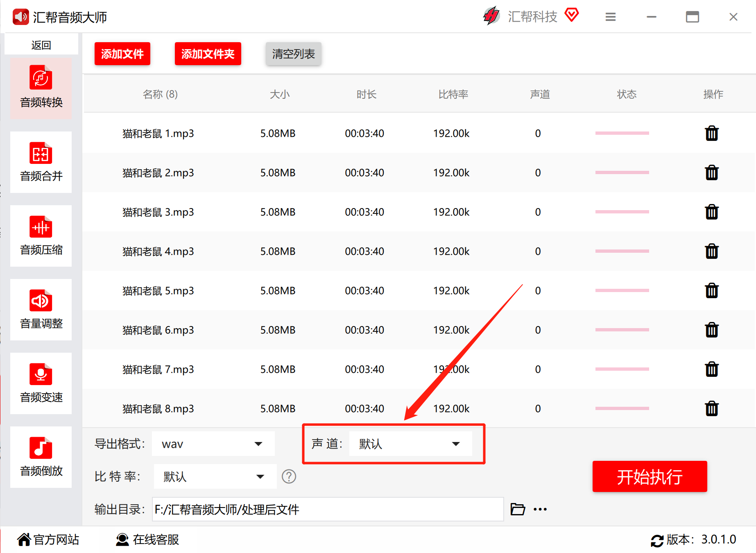The width and height of the screenshot is (756, 553).
Task: Delete 猫和老鼠 3.mp3 with trash icon
Action: (712, 212)
